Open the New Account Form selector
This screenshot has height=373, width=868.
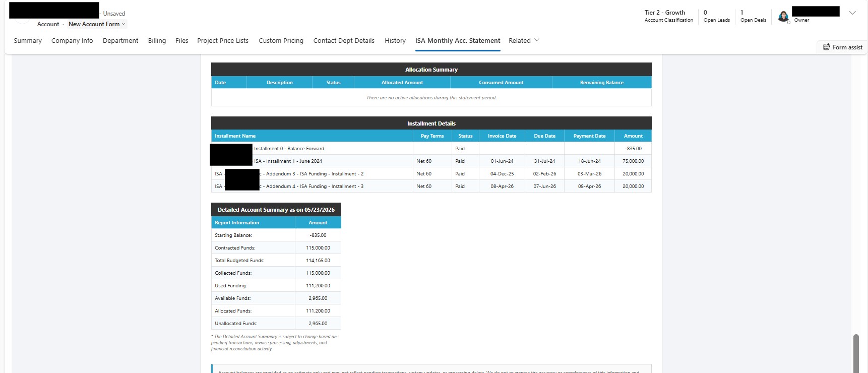point(97,24)
